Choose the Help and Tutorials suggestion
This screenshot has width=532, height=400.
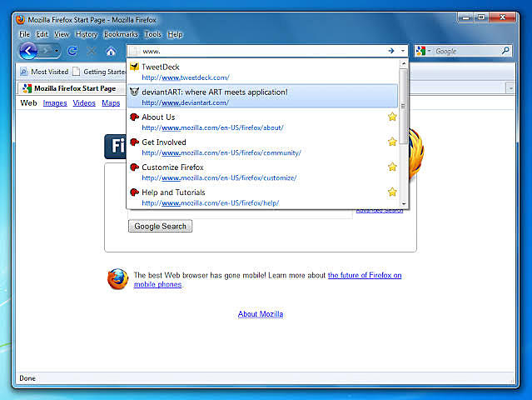[x=262, y=197]
